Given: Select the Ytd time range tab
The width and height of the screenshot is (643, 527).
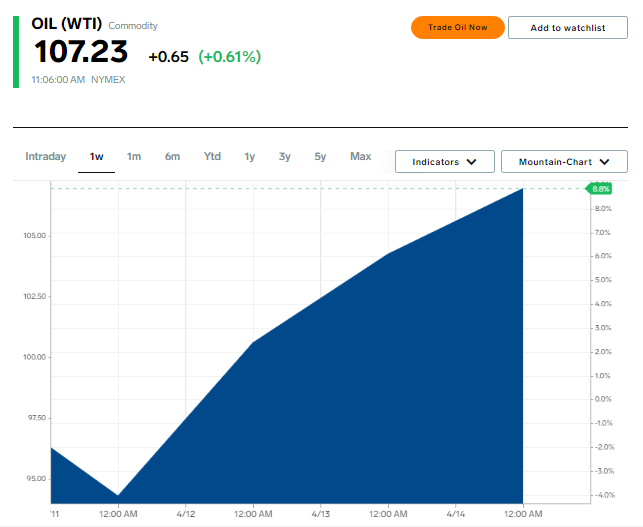Looking at the screenshot, I should pos(212,156).
